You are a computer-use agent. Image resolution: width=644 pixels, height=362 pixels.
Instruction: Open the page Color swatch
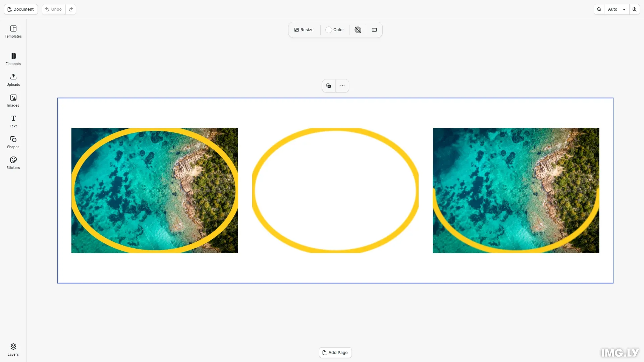pyautogui.click(x=335, y=30)
